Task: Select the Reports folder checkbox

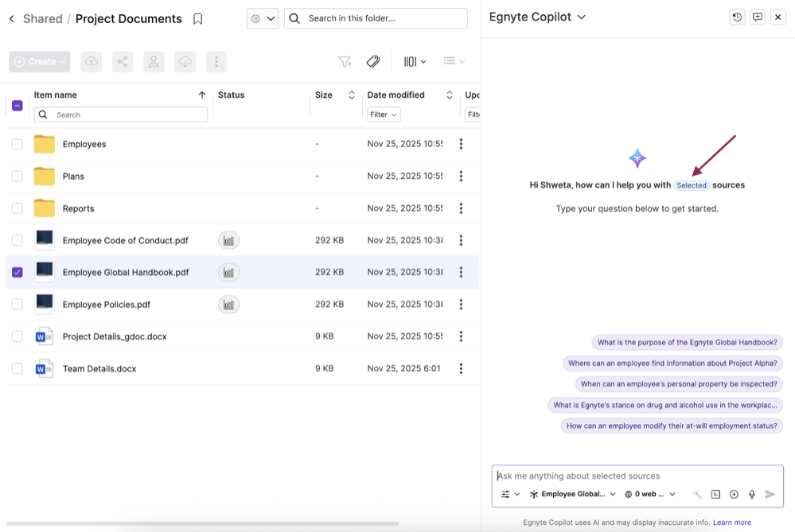Action: [x=18, y=208]
